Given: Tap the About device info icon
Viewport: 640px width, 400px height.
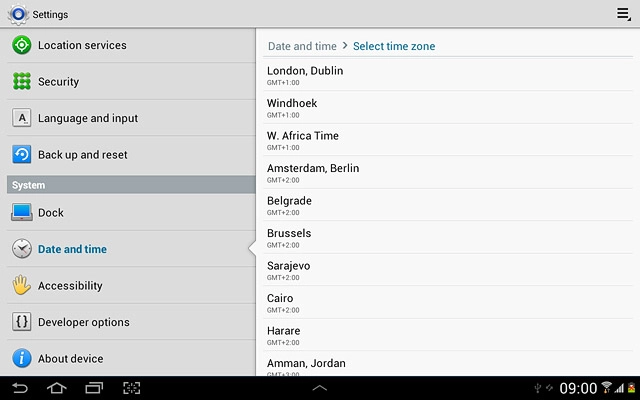Looking at the screenshot, I should [x=22, y=358].
